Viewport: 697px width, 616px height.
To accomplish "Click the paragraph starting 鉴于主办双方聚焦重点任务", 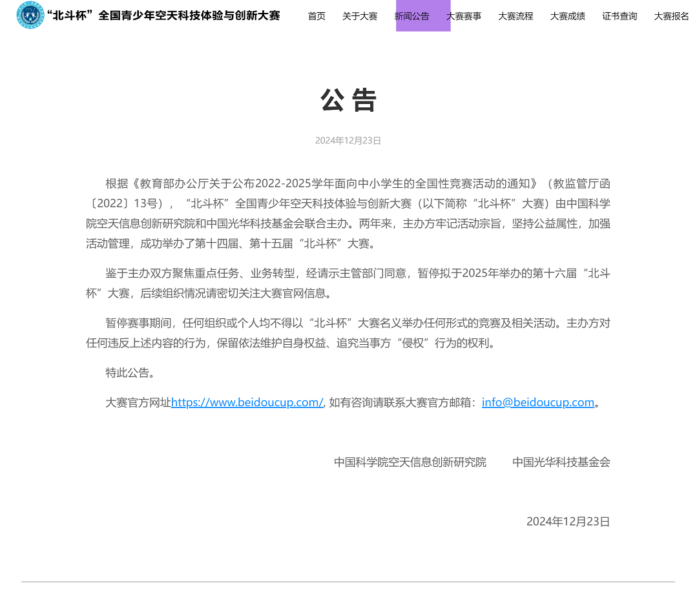I will [348, 283].
